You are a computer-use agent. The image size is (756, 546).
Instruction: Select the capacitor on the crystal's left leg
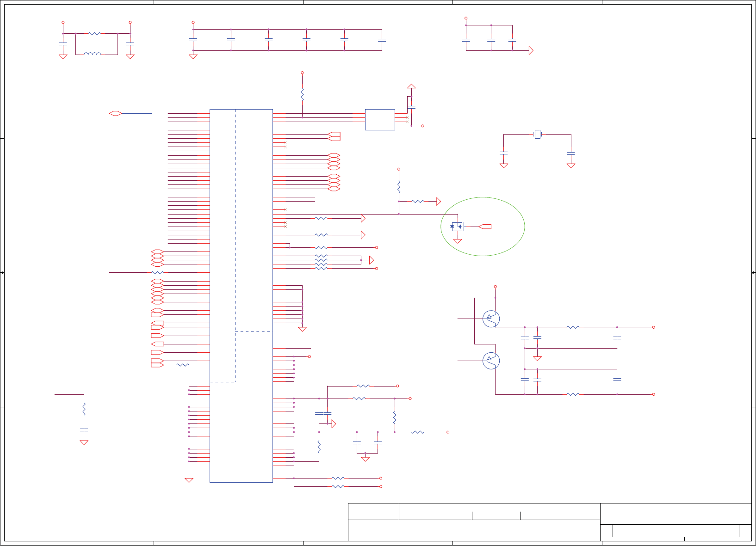point(504,152)
